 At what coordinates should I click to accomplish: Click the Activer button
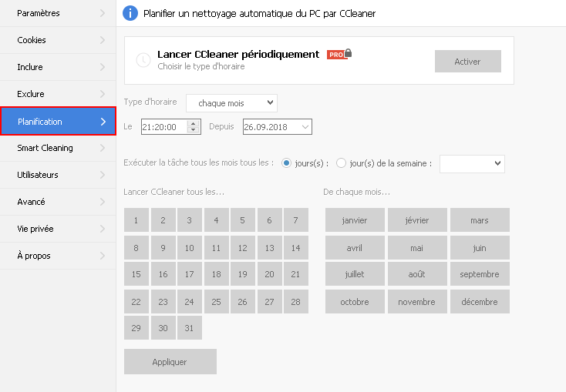[x=467, y=62]
